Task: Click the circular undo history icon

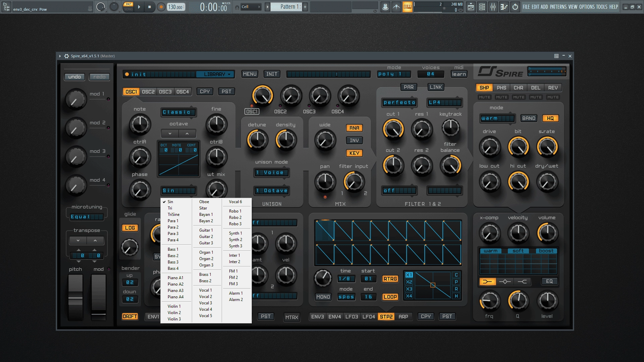Action: [x=515, y=7]
